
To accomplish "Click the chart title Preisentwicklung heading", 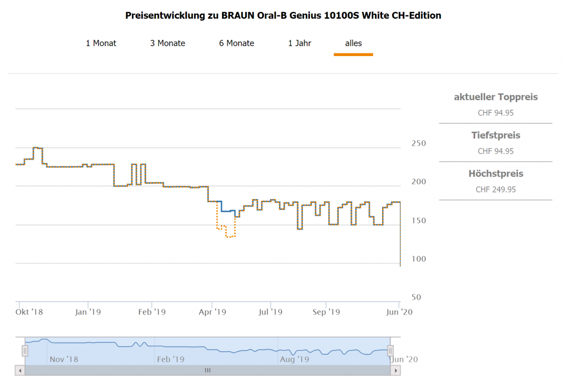I will (283, 15).
